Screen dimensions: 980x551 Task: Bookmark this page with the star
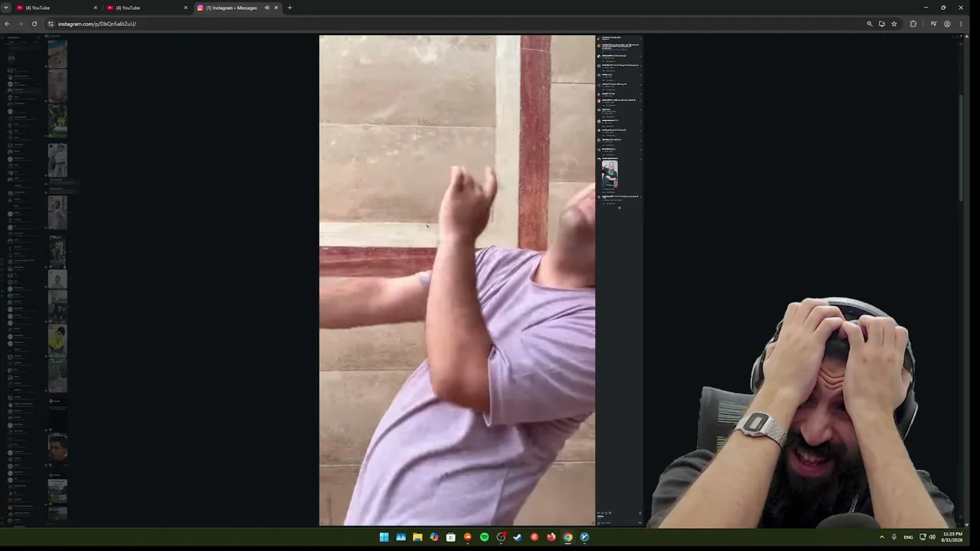point(894,24)
